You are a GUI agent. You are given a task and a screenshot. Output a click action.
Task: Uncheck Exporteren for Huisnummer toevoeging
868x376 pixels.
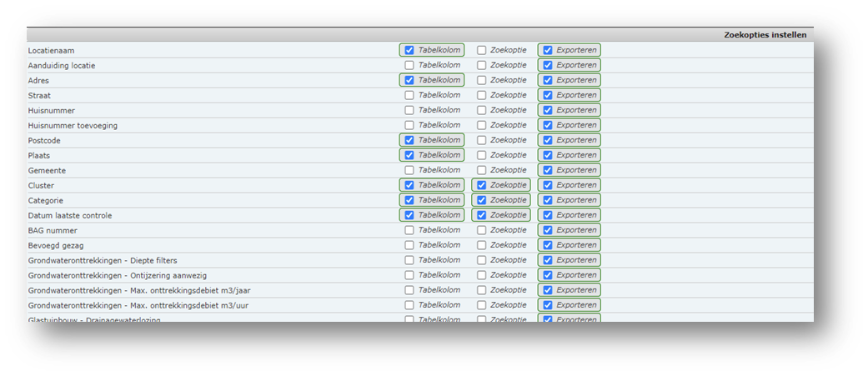(547, 125)
